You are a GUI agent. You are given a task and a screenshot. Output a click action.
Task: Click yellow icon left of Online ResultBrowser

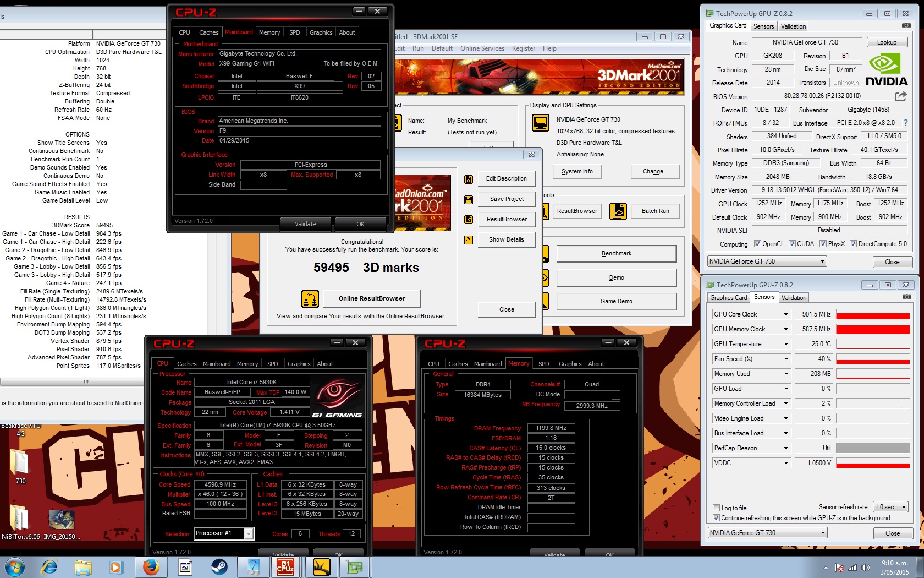coord(310,298)
